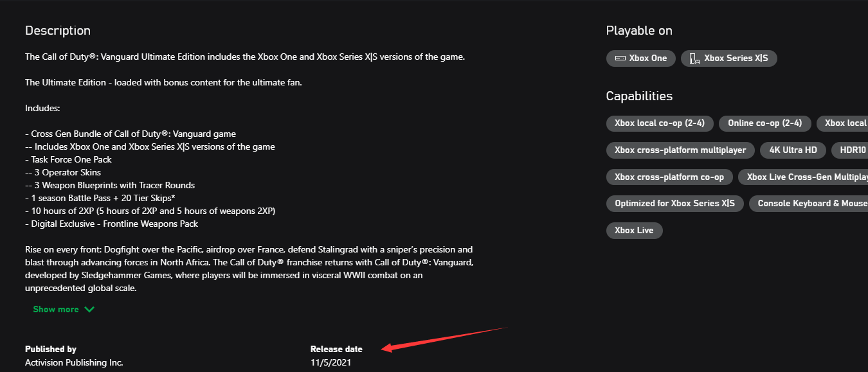868x372 pixels.
Task: Click the Xbox One console icon
Action: 620,58
